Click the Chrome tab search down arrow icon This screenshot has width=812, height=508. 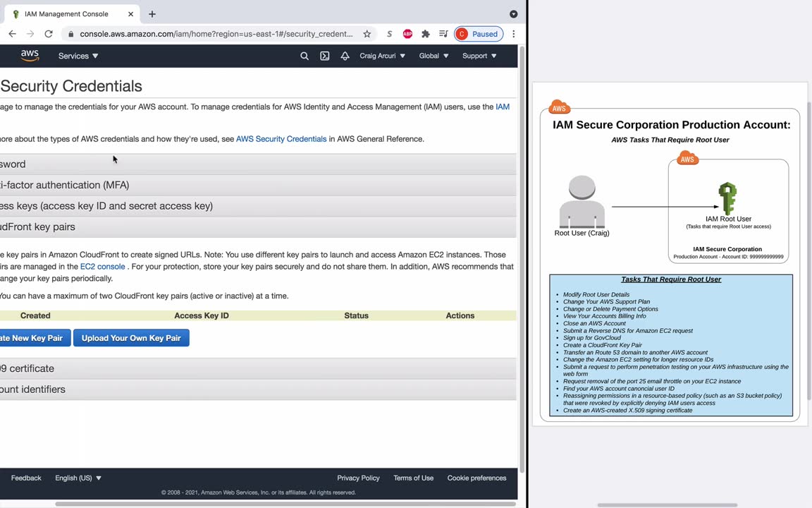coord(514,14)
